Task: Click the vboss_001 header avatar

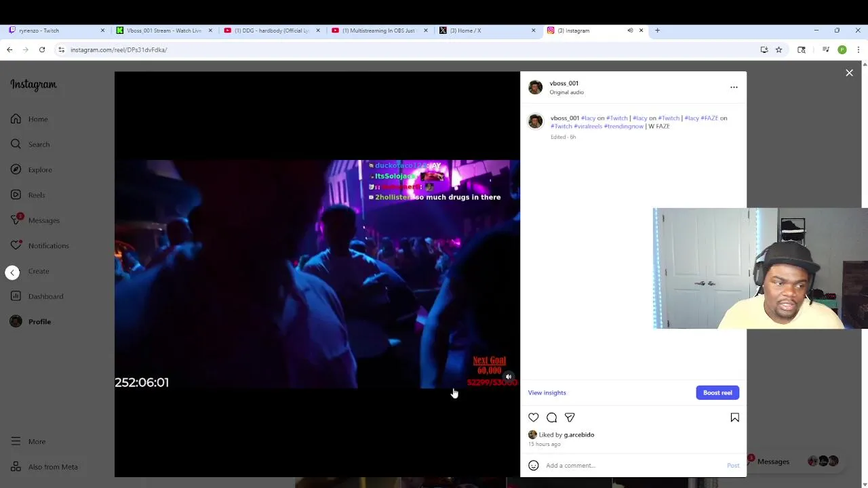Action: point(535,87)
